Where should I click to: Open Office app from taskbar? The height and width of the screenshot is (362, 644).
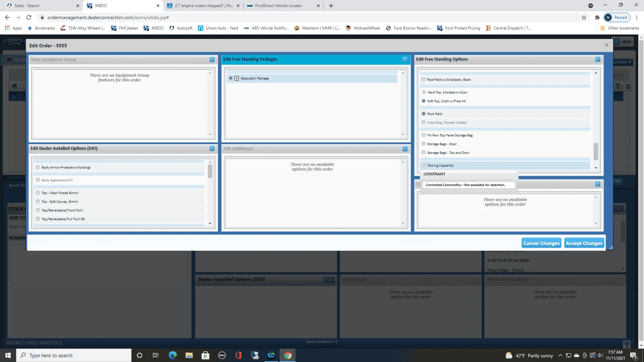click(238, 355)
